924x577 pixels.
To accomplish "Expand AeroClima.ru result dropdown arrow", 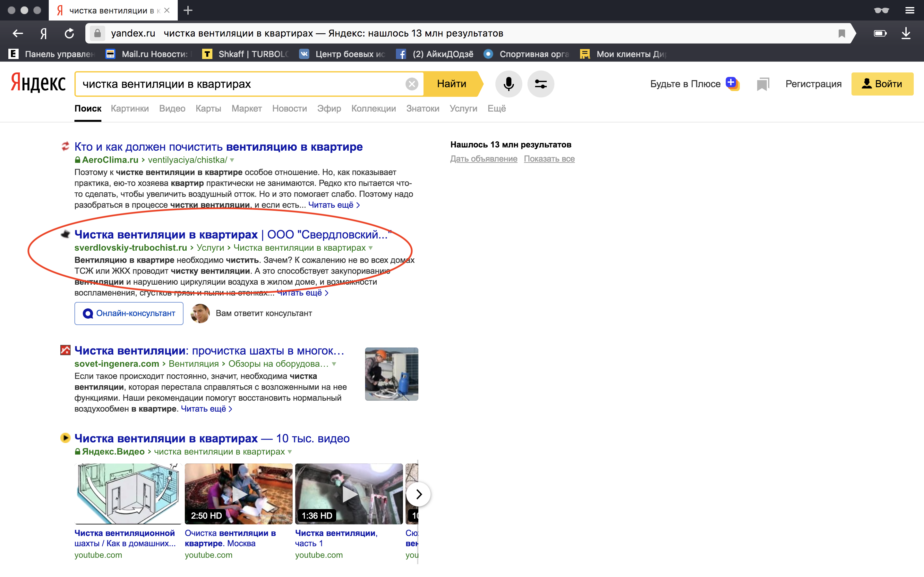I will tap(232, 160).
